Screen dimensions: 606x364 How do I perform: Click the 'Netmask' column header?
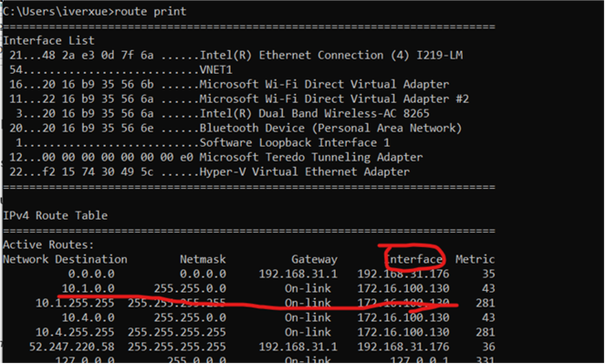point(203,259)
